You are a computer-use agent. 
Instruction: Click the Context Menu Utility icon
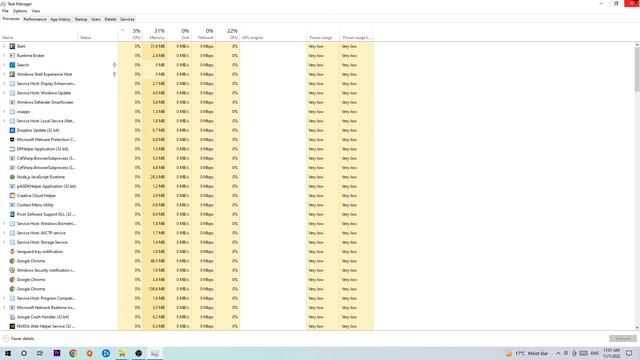(12, 205)
